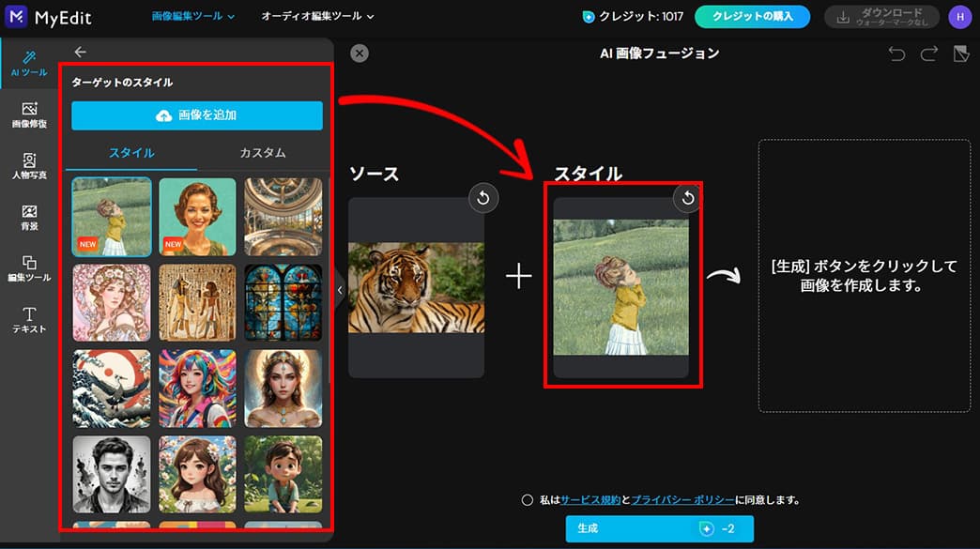Viewport: 980px width, 549px height.
Task: Switch to the スタイル tab
Action: tap(131, 153)
